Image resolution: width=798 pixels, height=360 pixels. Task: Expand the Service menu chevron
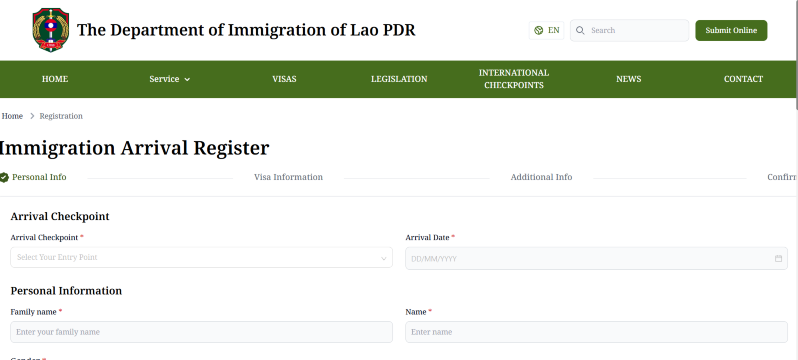[187, 79]
